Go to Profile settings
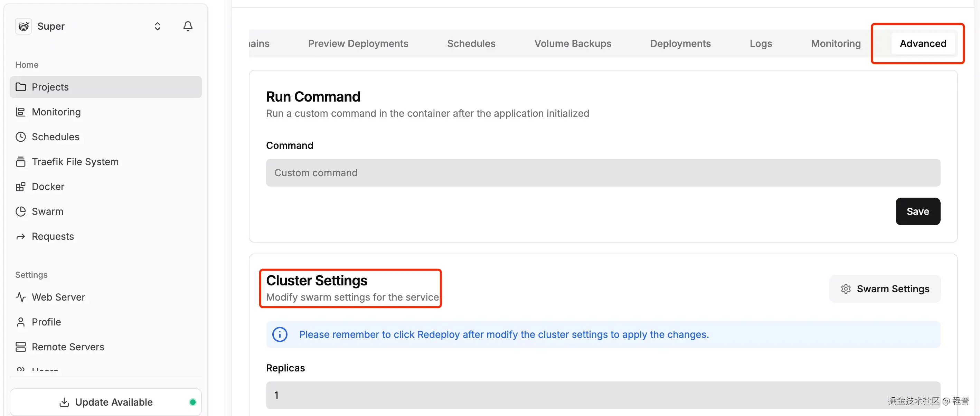The width and height of the screenshot is (980, 416). click(46, 322)
